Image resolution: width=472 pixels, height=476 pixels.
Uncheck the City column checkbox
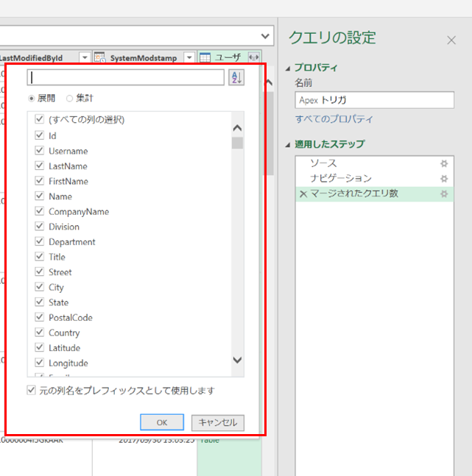(x=40, y=287)
